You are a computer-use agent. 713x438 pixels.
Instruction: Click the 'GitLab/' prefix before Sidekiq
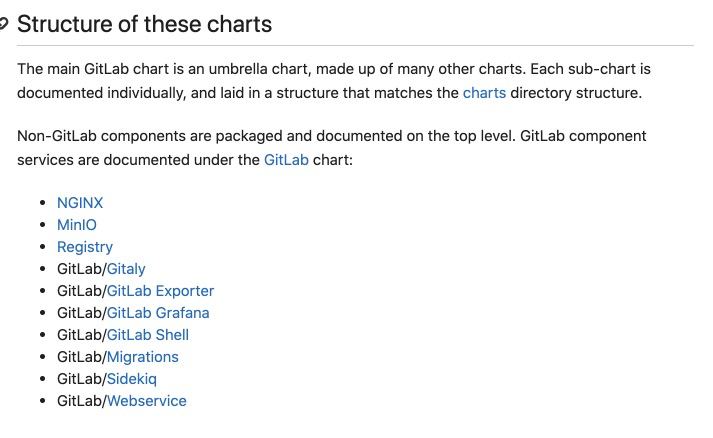coord(81,379)
